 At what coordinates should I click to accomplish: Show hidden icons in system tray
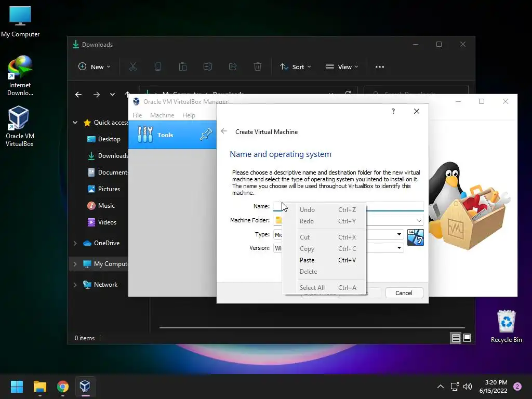click(441, 387)
